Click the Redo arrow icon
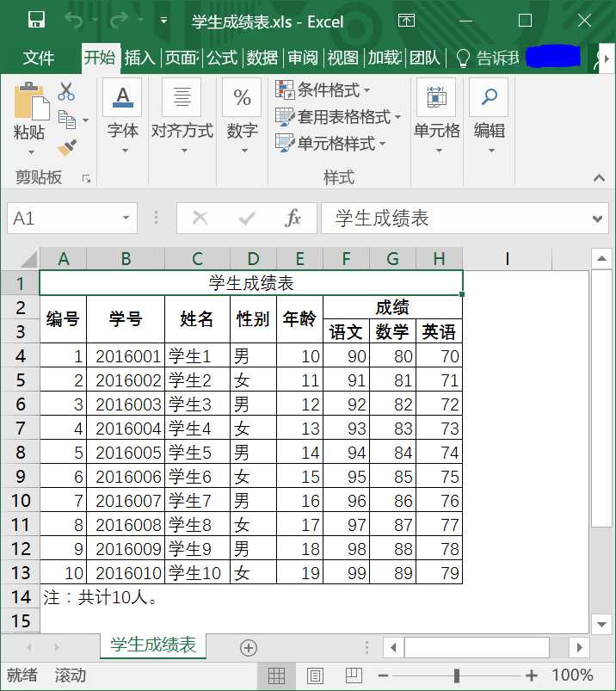Viewport: 616px width, 691px height. point(119,20)
